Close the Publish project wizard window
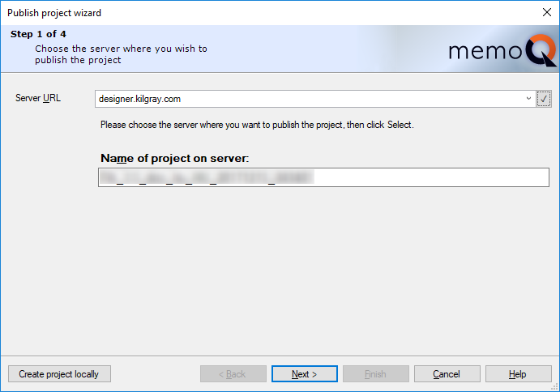 [545, 13]
